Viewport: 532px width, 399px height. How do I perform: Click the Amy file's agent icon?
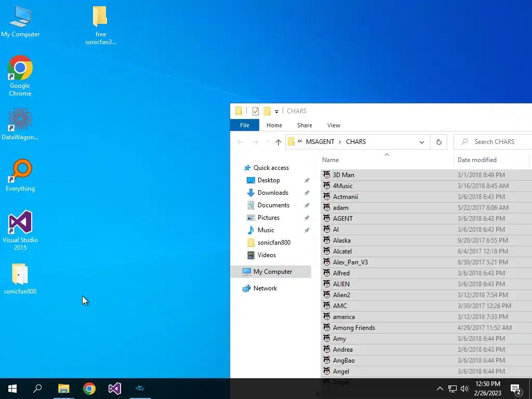point(327,338)
